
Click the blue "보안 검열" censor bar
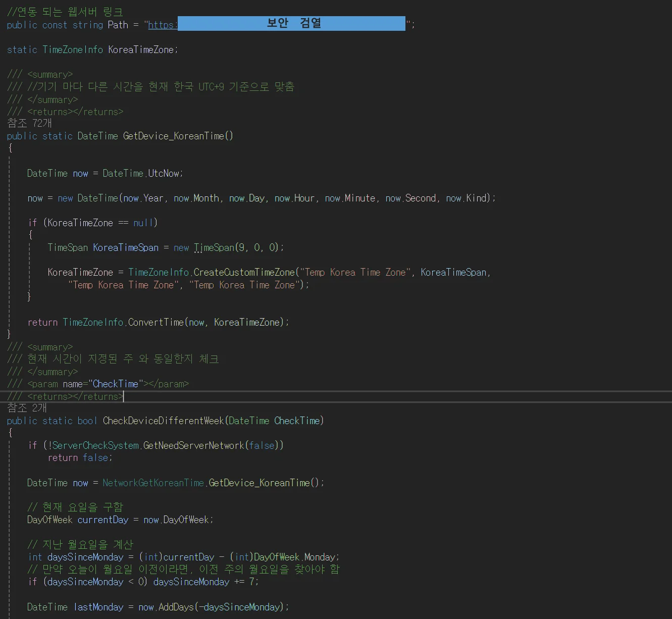(x=291, y=23)
